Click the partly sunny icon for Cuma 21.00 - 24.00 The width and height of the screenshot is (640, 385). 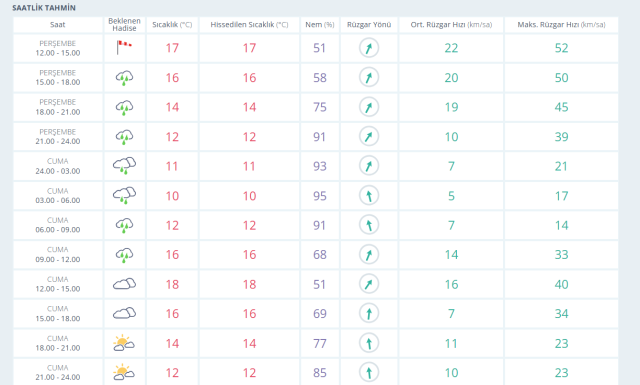pyautogui.click(x=124, y=372)
